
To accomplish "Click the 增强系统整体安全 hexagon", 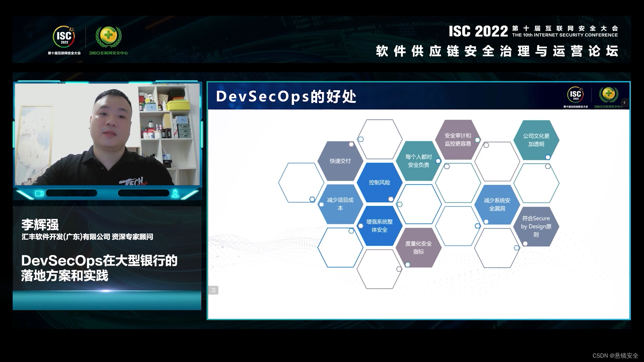I will coord(379,226).
